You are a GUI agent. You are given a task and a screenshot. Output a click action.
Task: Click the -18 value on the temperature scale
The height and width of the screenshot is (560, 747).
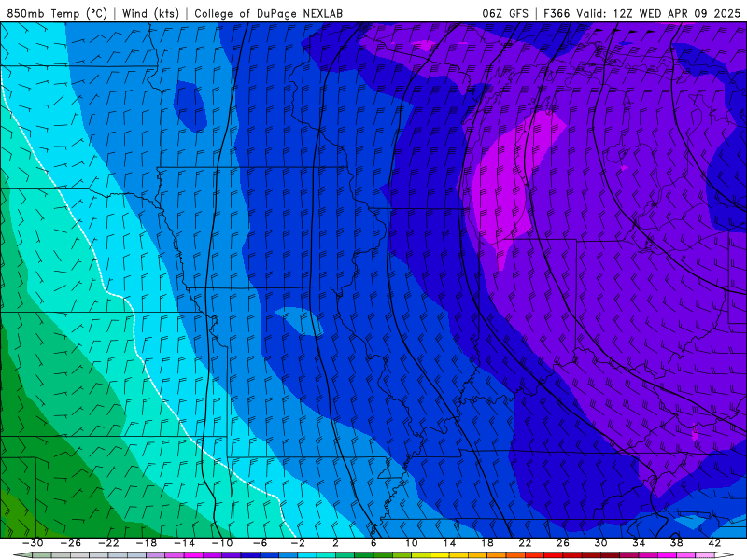click(147, 543)
